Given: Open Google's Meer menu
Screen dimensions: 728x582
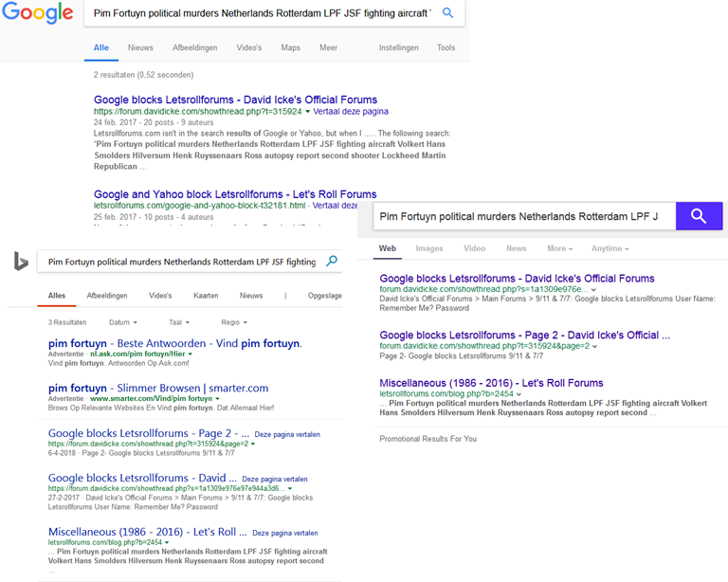Looking at the screenshot, I should click(x=328, y=47).
